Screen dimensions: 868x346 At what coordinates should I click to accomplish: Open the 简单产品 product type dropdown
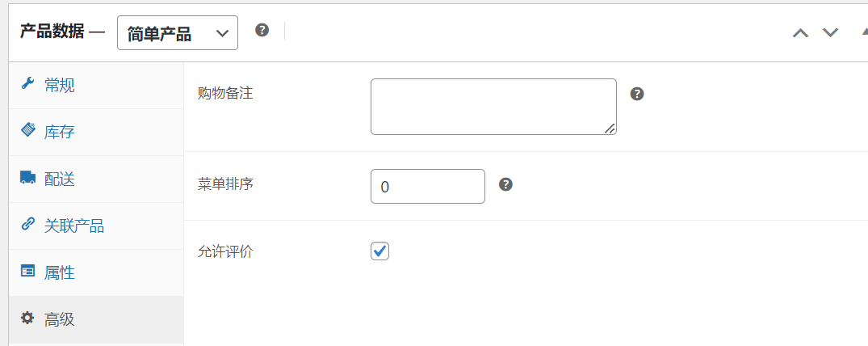(x=178, y=32)
